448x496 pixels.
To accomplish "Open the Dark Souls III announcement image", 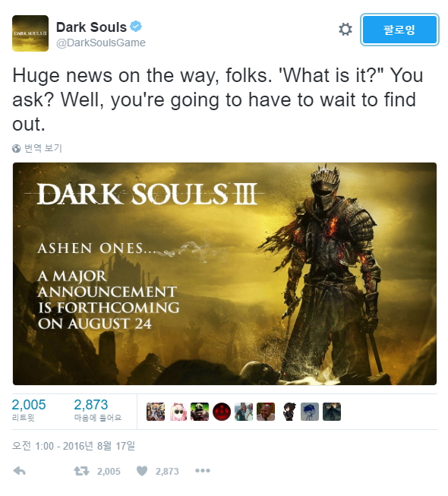I will (x=225, y=273).
